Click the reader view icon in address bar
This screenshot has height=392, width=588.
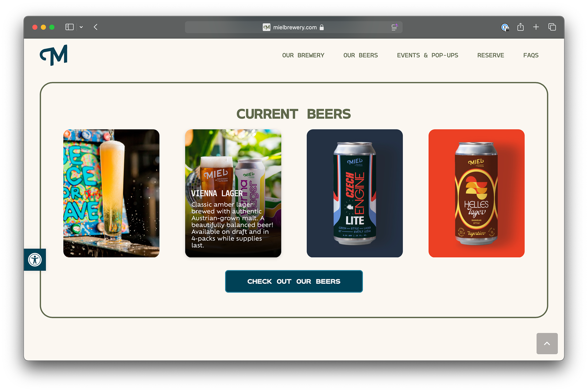point(394,27)
